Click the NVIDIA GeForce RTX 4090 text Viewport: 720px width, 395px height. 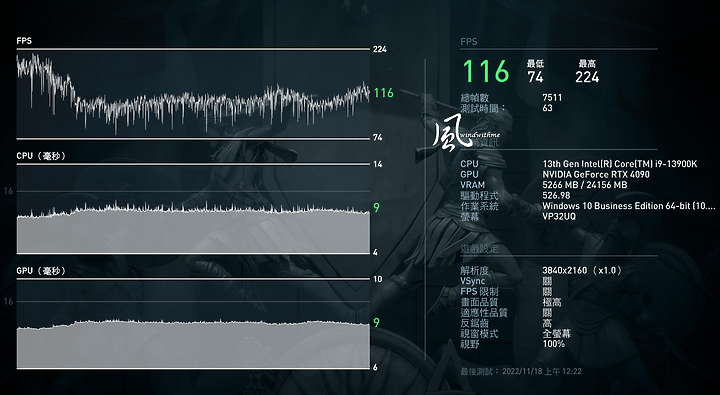[x=596, y=175]
